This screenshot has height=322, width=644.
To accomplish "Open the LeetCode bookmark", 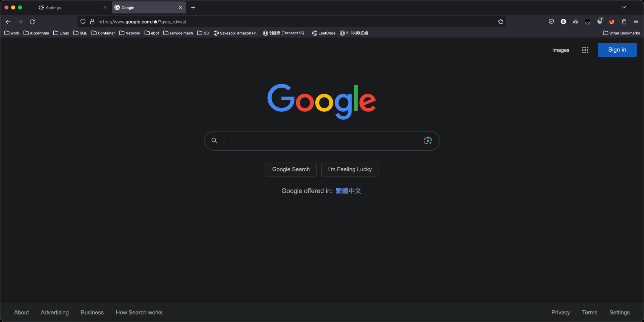I will pos(324,33).
